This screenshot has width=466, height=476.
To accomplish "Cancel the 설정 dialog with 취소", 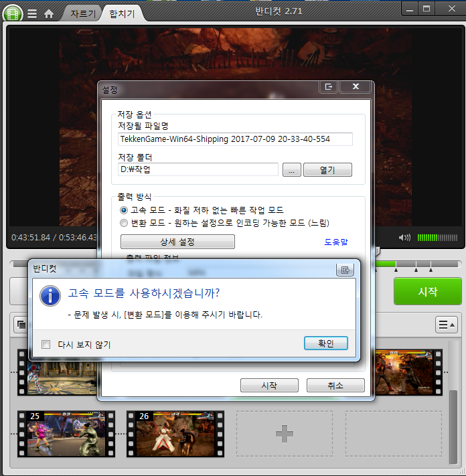I will 335,385.
